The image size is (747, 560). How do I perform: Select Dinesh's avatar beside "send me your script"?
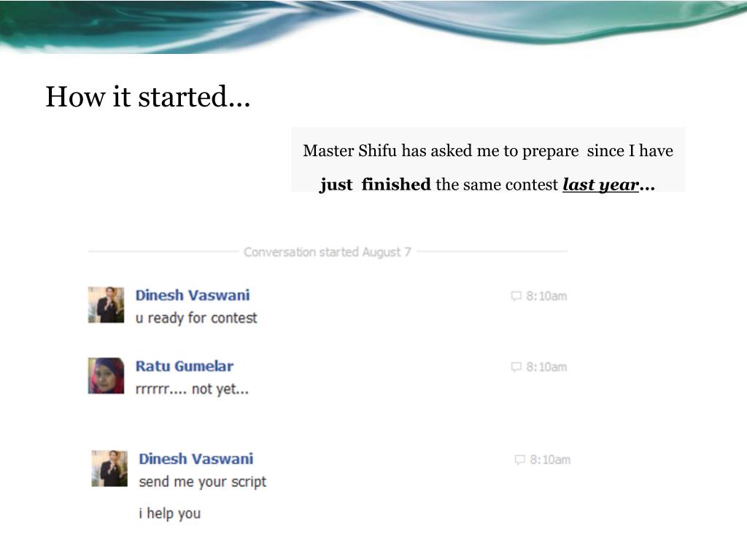pos(109,469)
